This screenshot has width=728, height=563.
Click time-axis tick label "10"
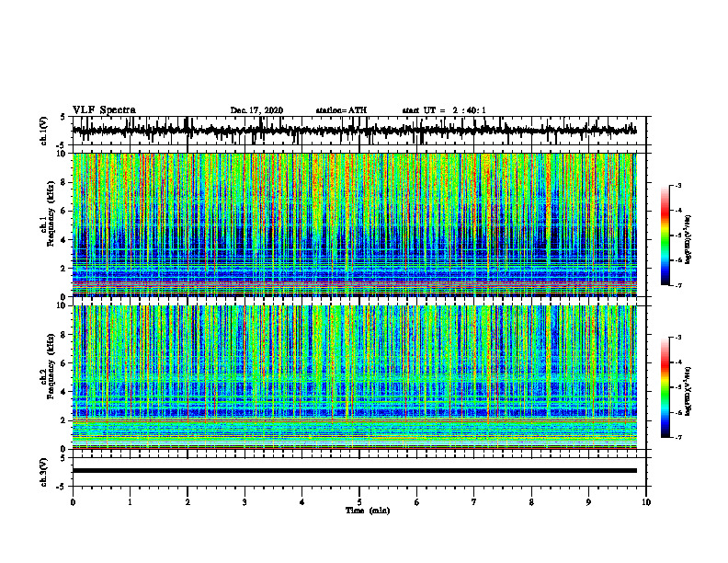pos(646,502)
